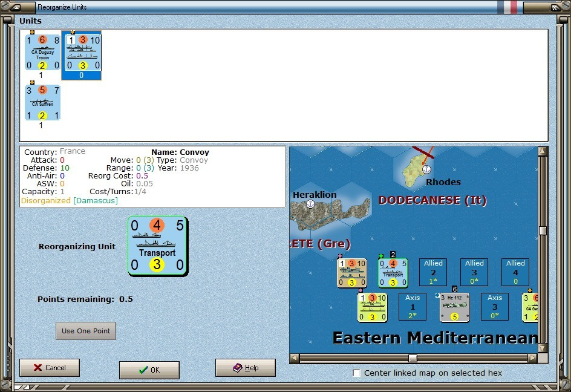Click the Year value 1936
The image size is (571, 392).
pyautogui.click(x=189, y=168)
